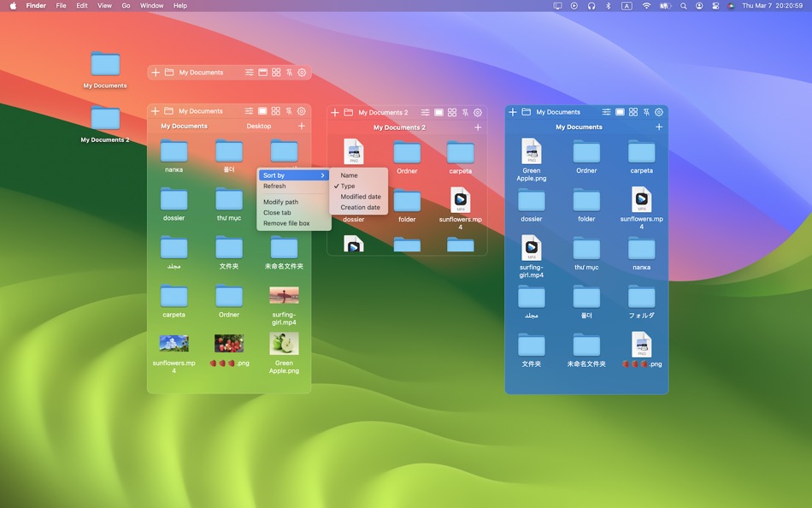The width and height of the screenshot is (812, 508).
Task: Toggle the pin icon in the blue box
Action: pos(646,112)
